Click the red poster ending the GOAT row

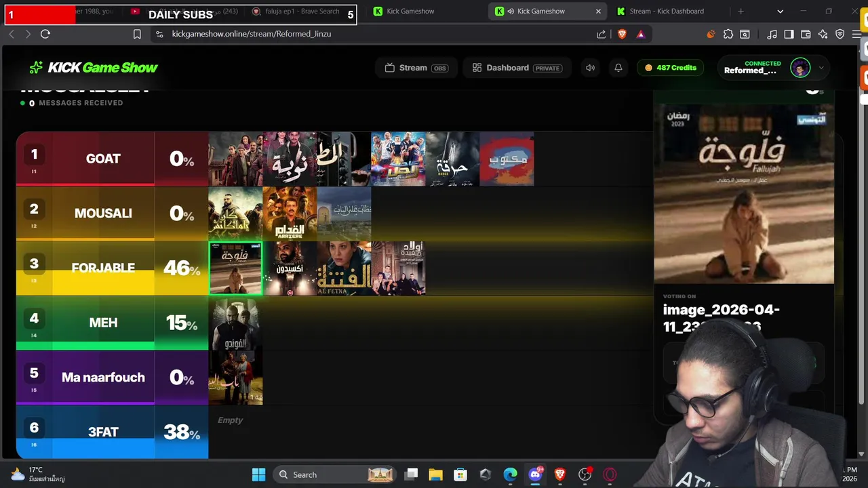tap(507, 159)
